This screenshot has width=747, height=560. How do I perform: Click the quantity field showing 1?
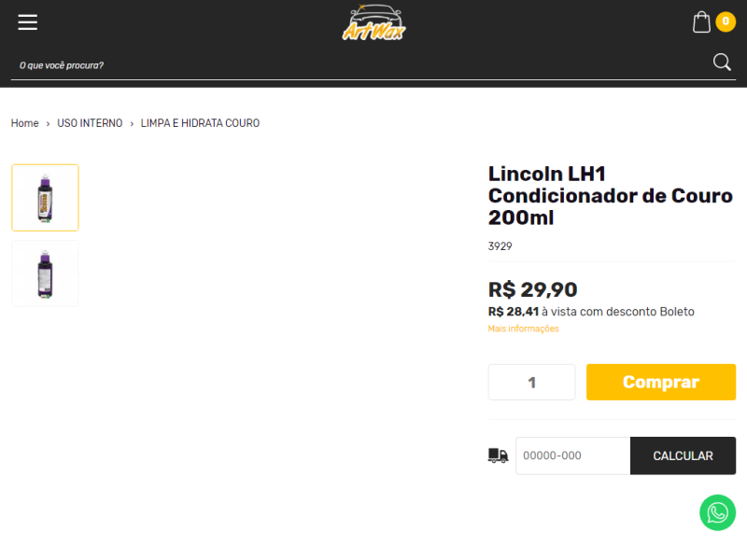(531, 383)
